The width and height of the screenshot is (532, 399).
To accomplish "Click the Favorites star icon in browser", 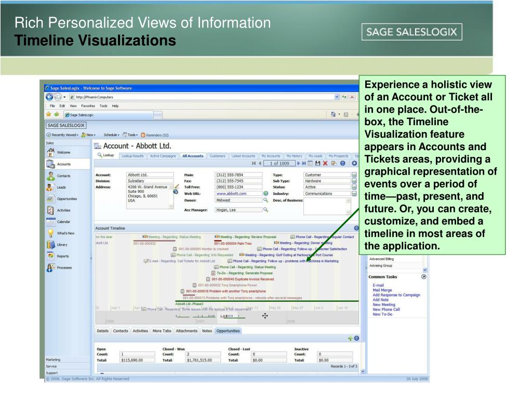I will pos(48,115).
